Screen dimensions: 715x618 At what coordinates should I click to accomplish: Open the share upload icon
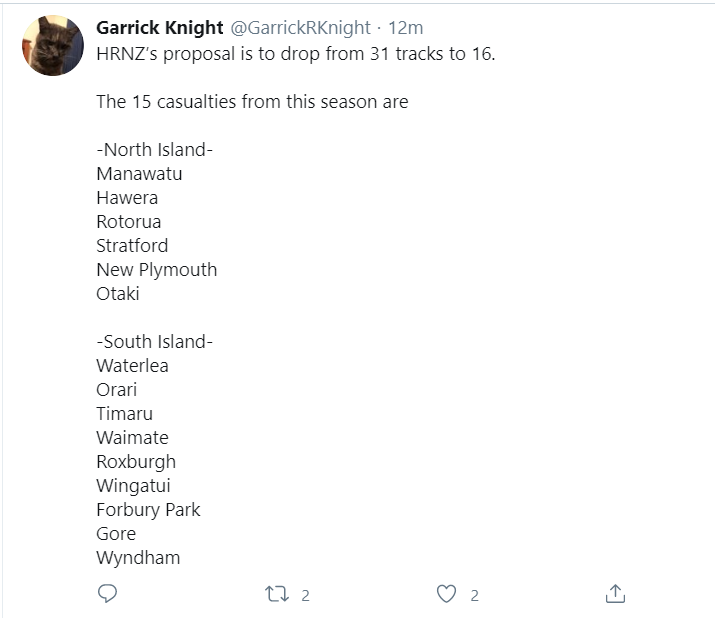pos(615,594)
